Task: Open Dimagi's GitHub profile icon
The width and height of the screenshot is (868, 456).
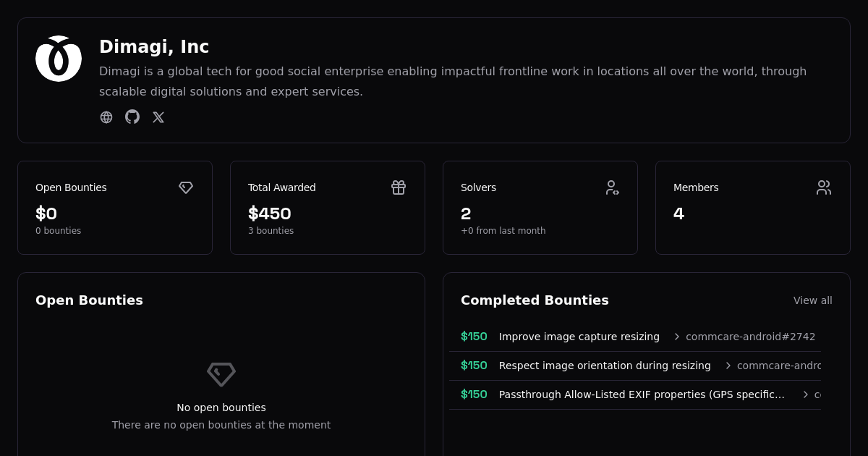Action: tap(132, 117)
